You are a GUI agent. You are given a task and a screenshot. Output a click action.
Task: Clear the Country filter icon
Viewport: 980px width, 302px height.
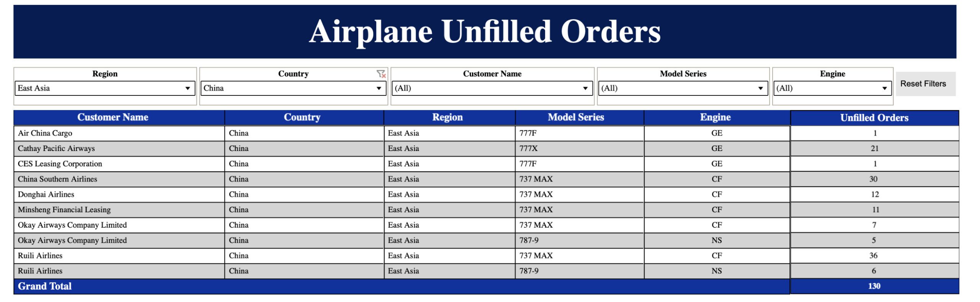[381, 74]
